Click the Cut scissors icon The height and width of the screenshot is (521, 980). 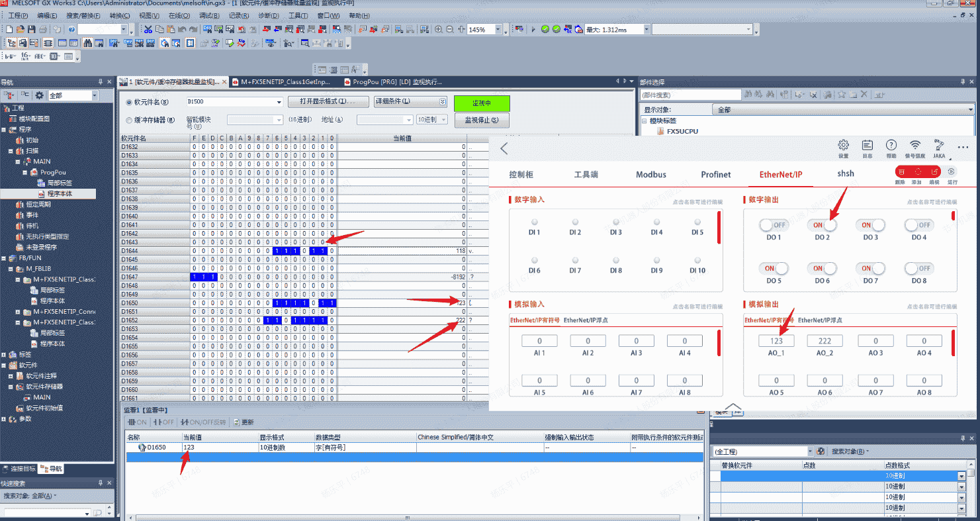[x=148, y=30]
